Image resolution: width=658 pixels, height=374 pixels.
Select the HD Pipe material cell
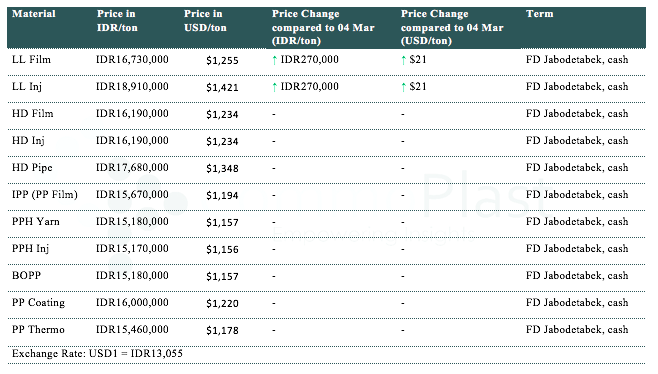coord(32,168)
